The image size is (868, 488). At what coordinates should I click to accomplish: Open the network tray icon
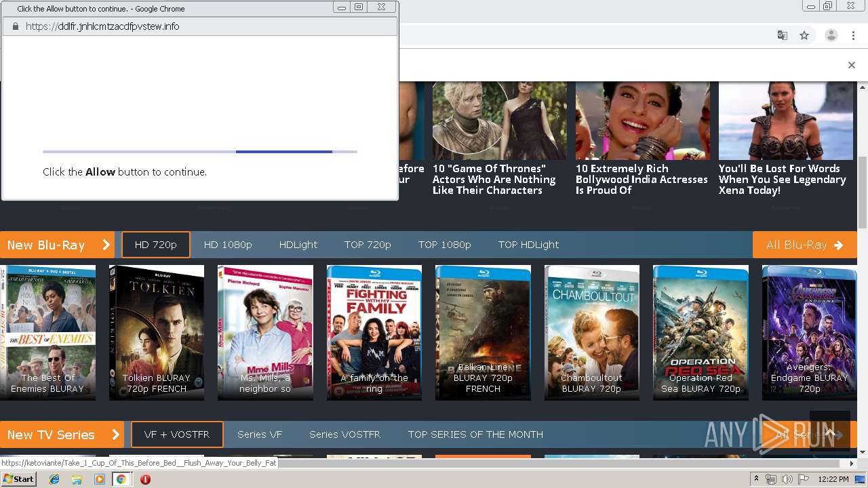[771, 479]
